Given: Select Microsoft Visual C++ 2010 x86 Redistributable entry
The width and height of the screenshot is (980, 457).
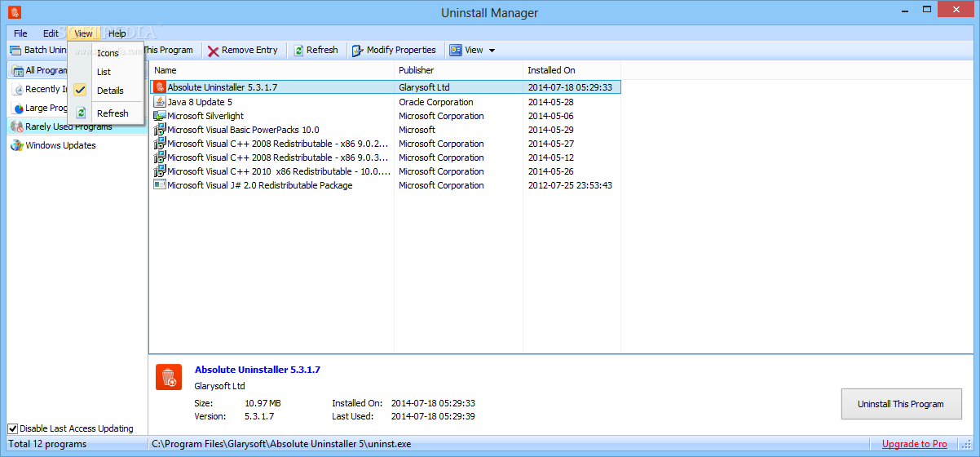Looking at the screenshot, I should pyautogui.click(x=279, y=171).
